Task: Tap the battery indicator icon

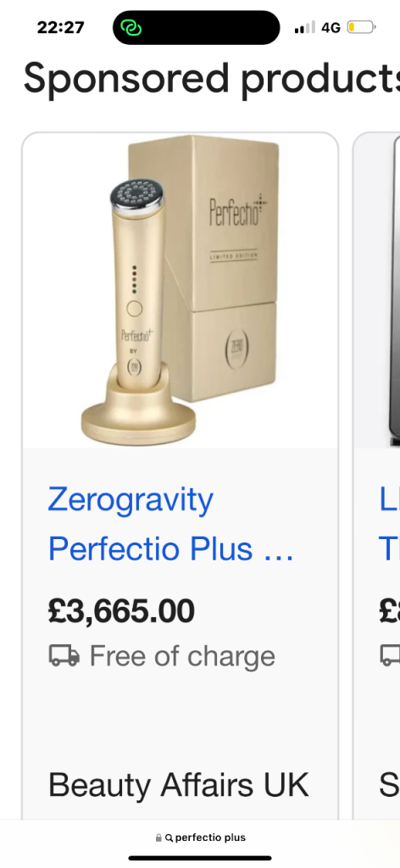Action: click(x=361, y=27)
